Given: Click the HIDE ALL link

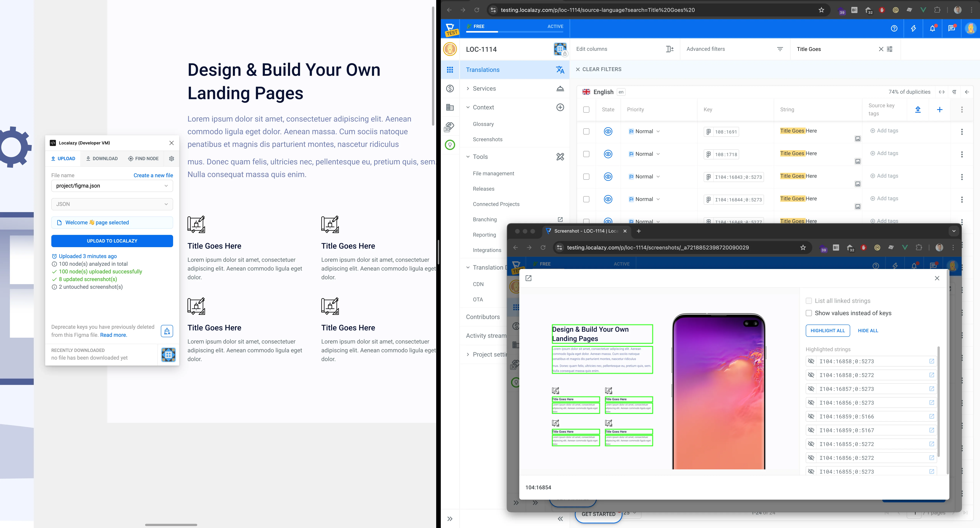Looking at the screenshot, I should [868, 331].
